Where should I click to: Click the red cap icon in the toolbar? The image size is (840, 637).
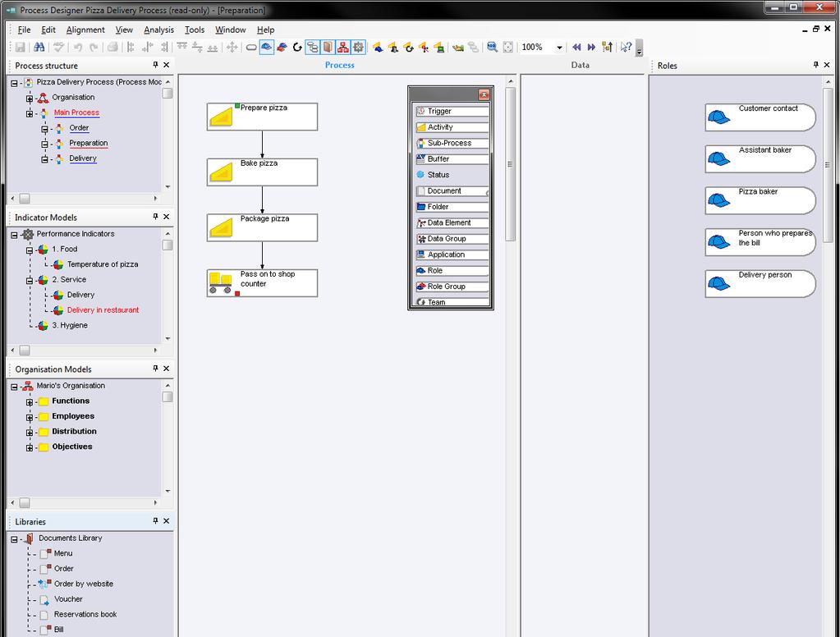click(282, 47)
